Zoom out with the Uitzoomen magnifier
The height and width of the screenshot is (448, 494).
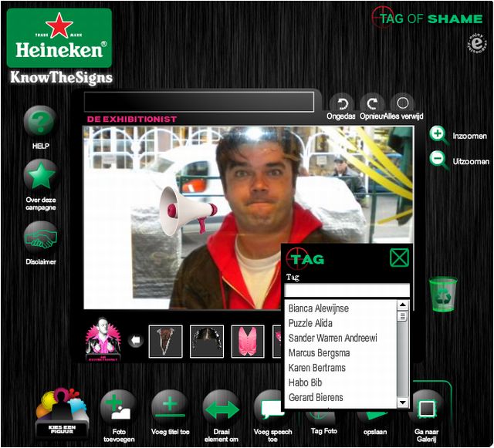[438, 160]
